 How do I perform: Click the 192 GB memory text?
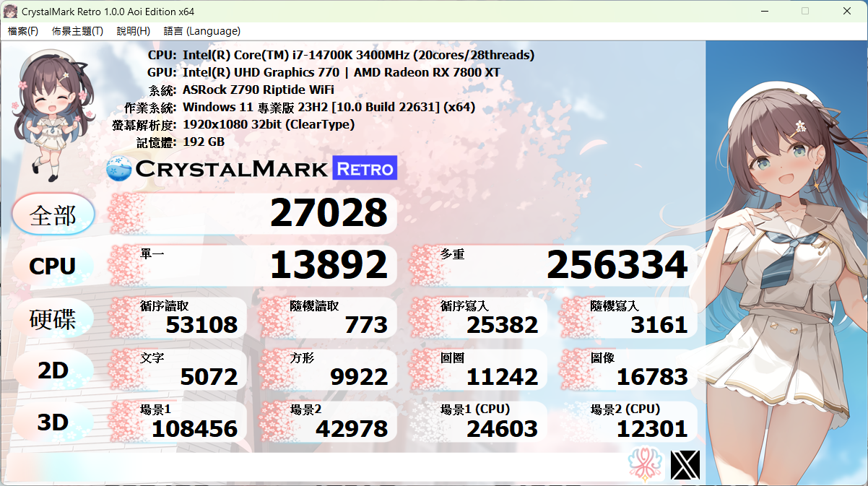[204, 142]
